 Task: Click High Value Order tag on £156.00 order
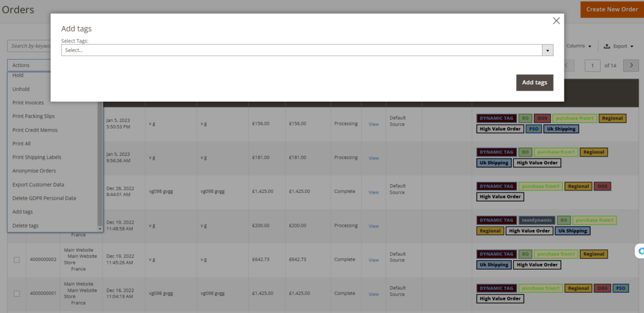[500, 129]
